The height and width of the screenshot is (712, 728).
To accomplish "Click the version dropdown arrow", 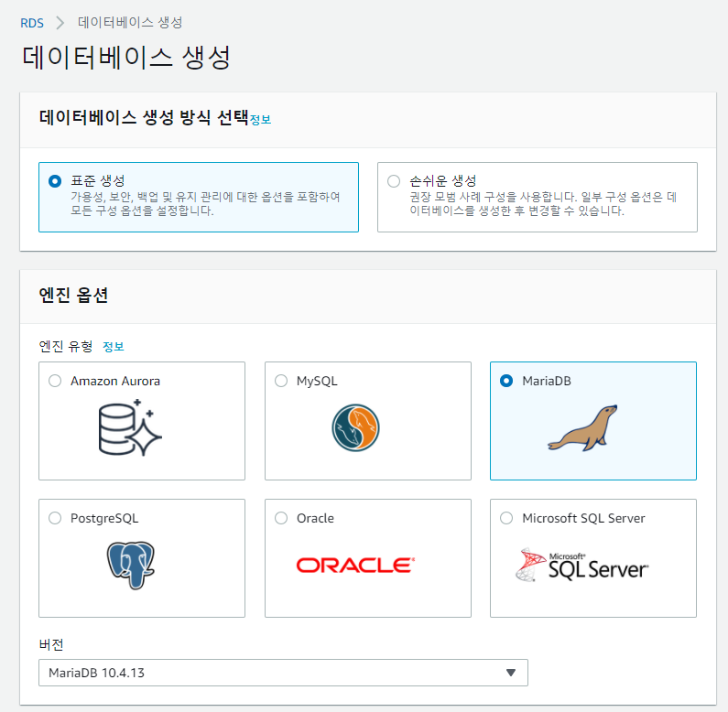I will (511, 673).
